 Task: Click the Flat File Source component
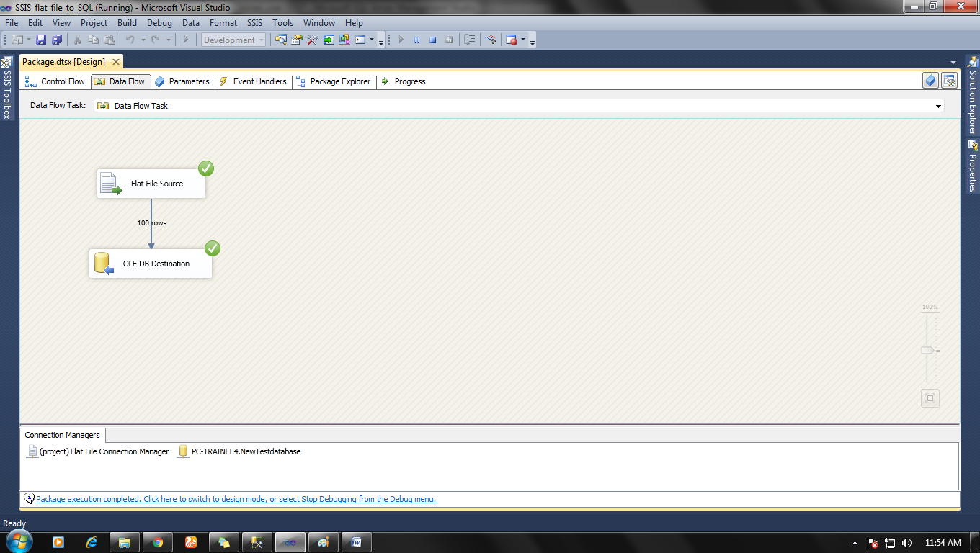pos(151,184)
